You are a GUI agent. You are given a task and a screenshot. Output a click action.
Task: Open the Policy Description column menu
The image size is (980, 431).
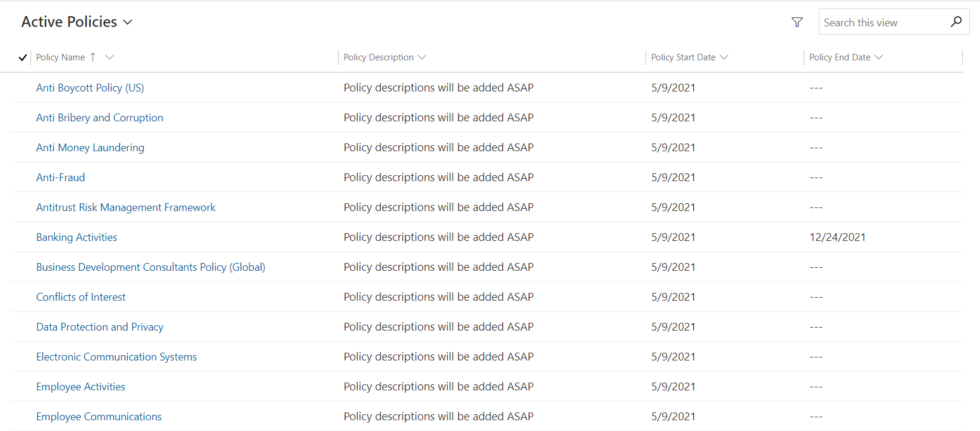point(422,57)
